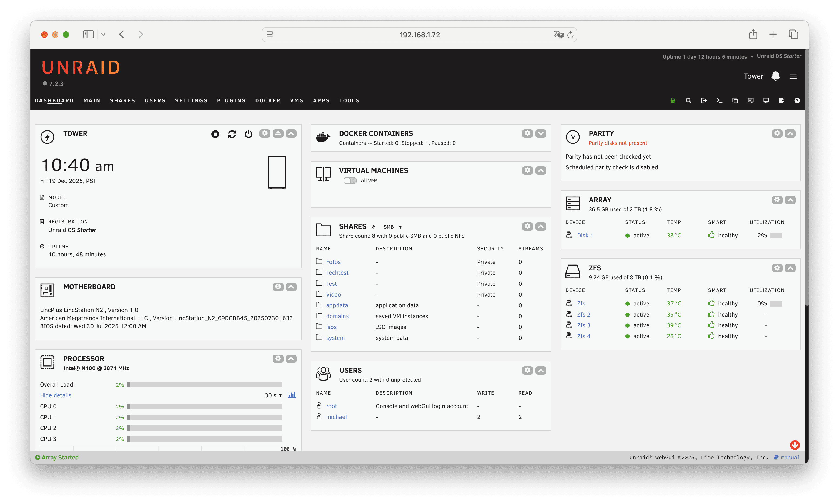Click the stop array icon in Tower panel
This screenshot has height=504, width=839.
pos(215,134)
